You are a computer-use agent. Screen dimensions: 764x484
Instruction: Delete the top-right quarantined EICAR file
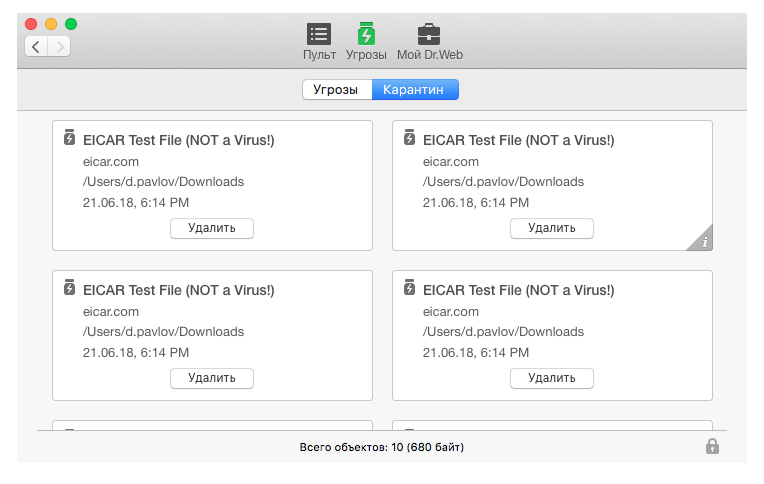tap(552, 228)
